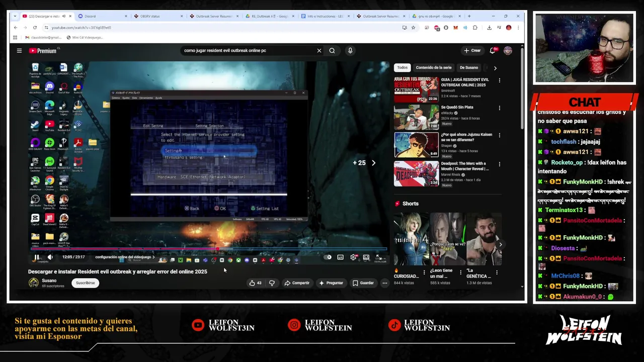Click the YouTube address bar URL
This screenshot has height=362, width=644.
(x=81, y=28)
